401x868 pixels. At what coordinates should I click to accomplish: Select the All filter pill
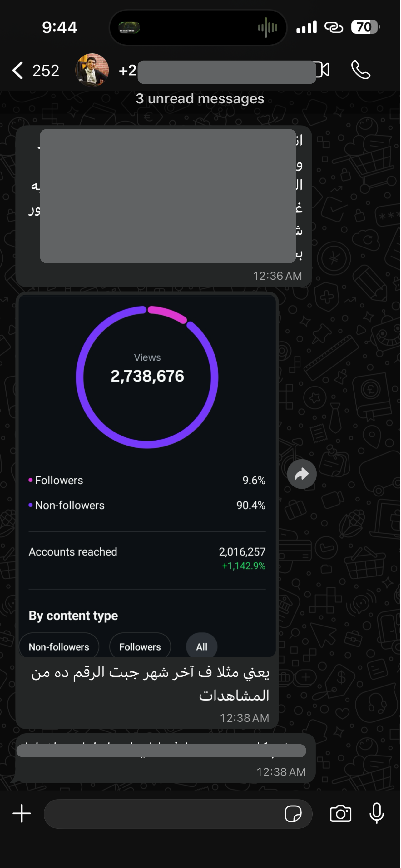click(202, 646)
